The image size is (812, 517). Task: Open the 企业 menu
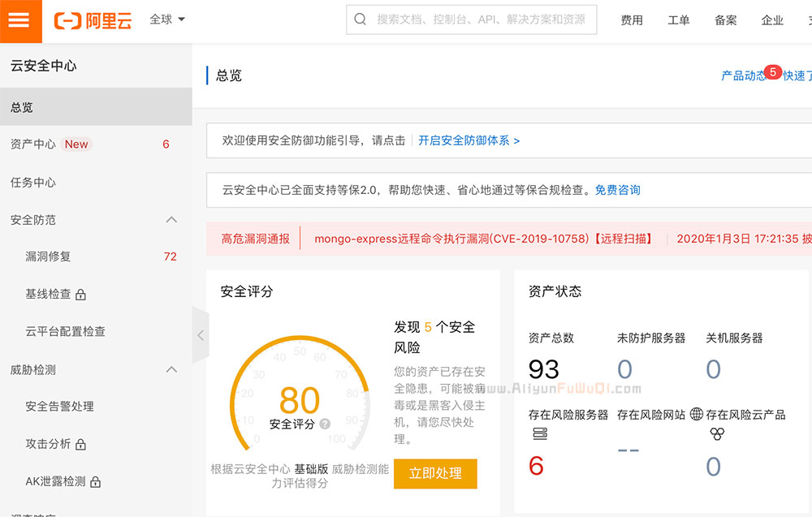(772, 20)
